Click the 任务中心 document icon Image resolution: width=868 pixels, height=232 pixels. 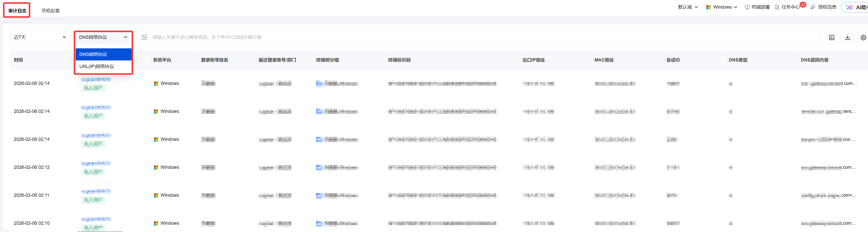pyautogui.click(x=777, y=7)
